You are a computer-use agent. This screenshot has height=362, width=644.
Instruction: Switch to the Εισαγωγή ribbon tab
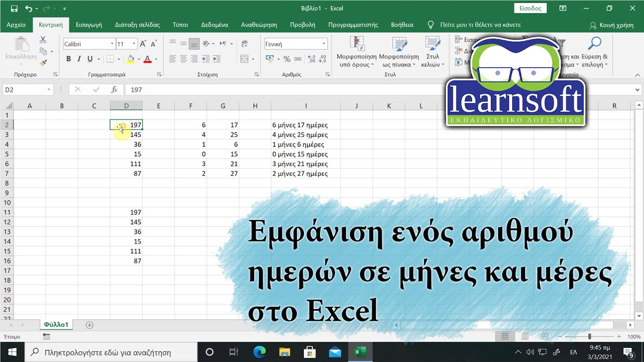coord(89,25)
